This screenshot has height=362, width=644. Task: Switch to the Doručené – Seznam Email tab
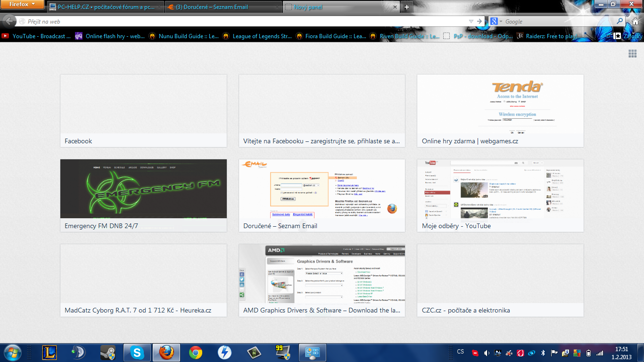coord(223,7)
